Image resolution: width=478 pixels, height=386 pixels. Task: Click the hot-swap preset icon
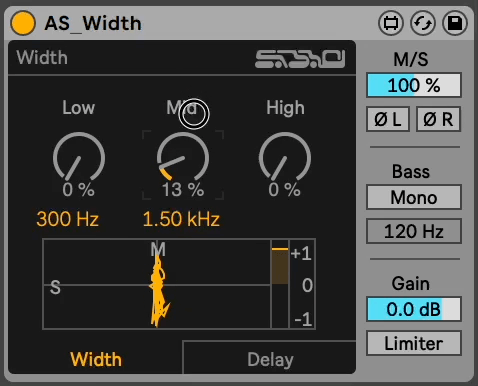pos(423,23)
